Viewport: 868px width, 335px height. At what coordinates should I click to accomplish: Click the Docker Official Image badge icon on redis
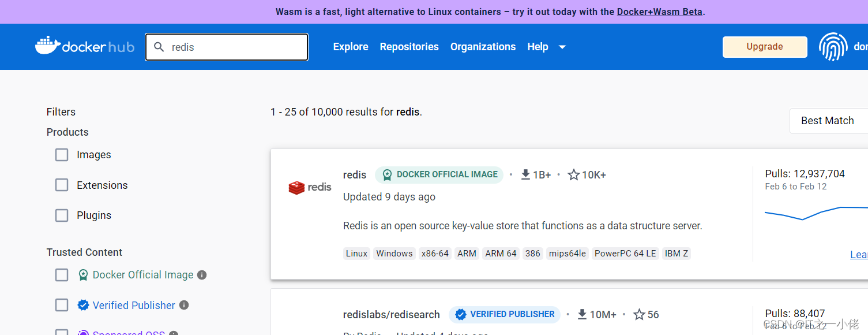click(387, 174)
